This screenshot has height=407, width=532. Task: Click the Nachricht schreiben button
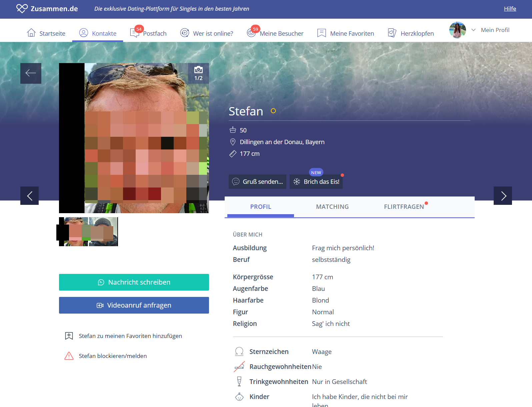(134, 282)
